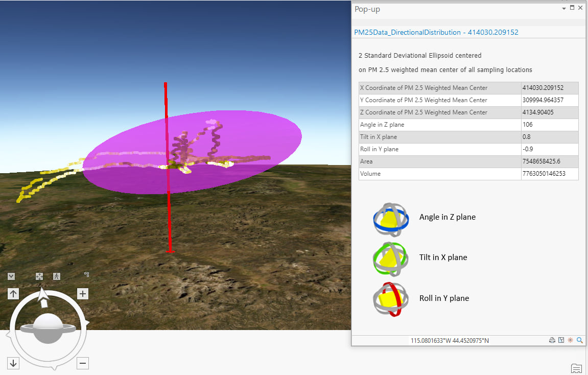Zoom to the feature with the magnifier icon
The image size is (588, 375).
[x=579, y=340]
